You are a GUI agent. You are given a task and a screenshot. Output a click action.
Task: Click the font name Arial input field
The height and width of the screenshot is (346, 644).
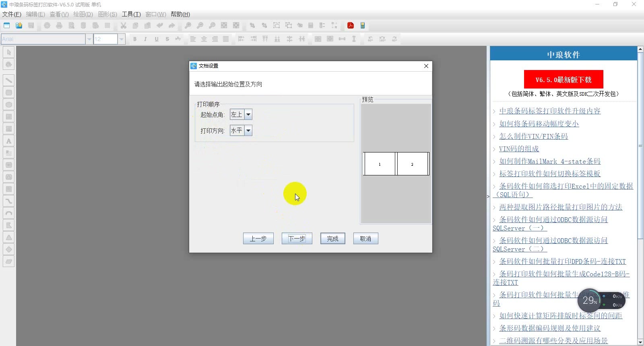43,39
